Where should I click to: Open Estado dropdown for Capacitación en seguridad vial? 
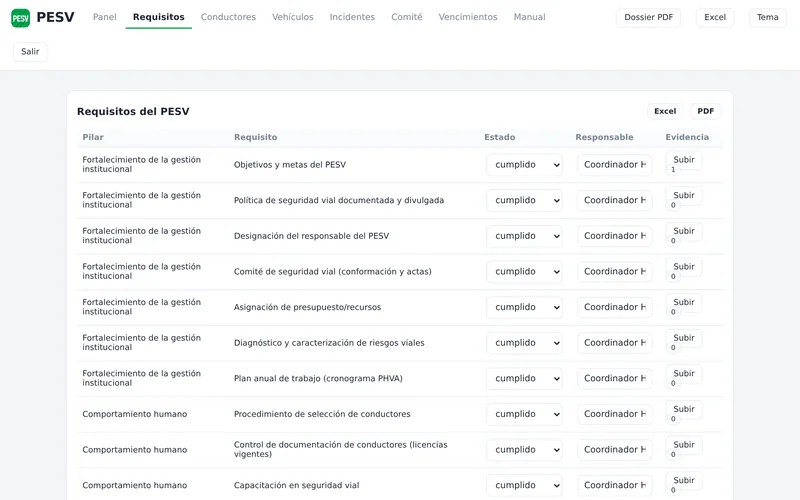[x=524, y=485]
